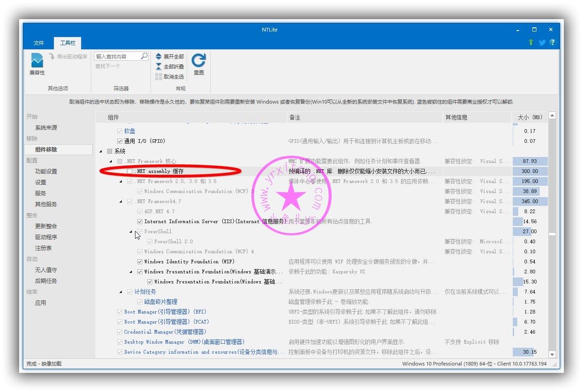
Task: Select Windows Communication Foundation (WCF) 4 row
Action: [322, 251]
